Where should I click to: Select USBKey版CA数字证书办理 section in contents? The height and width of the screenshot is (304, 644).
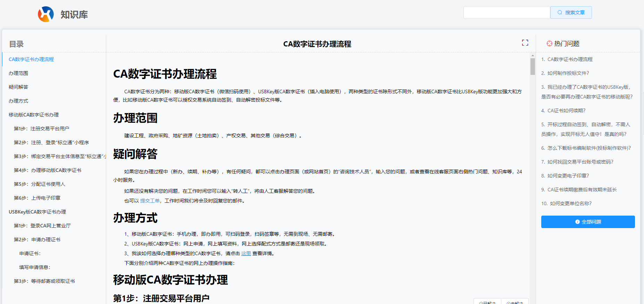pos(37,212)
